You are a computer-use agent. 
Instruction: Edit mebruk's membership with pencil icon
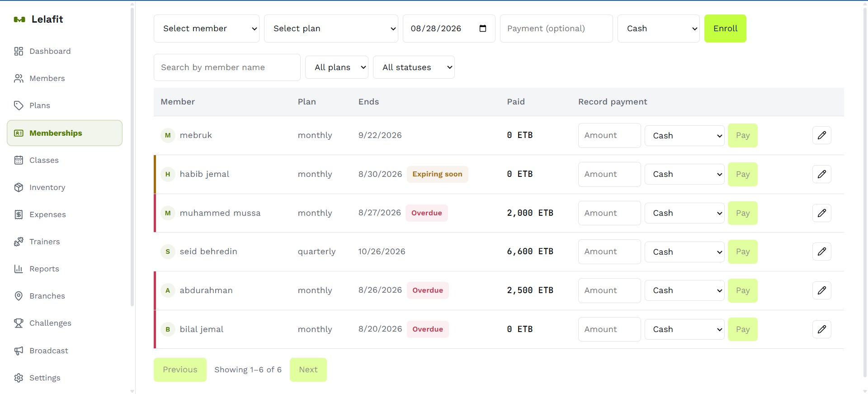[822, 135]
